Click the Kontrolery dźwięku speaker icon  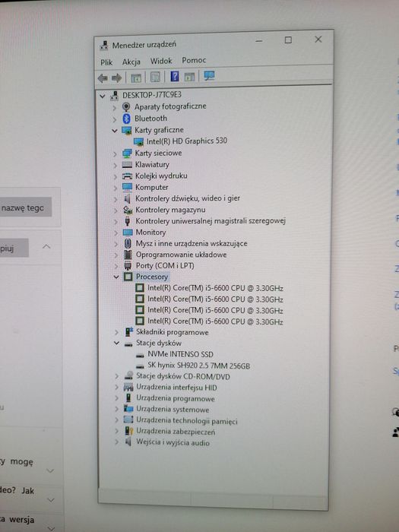(127, 198)
